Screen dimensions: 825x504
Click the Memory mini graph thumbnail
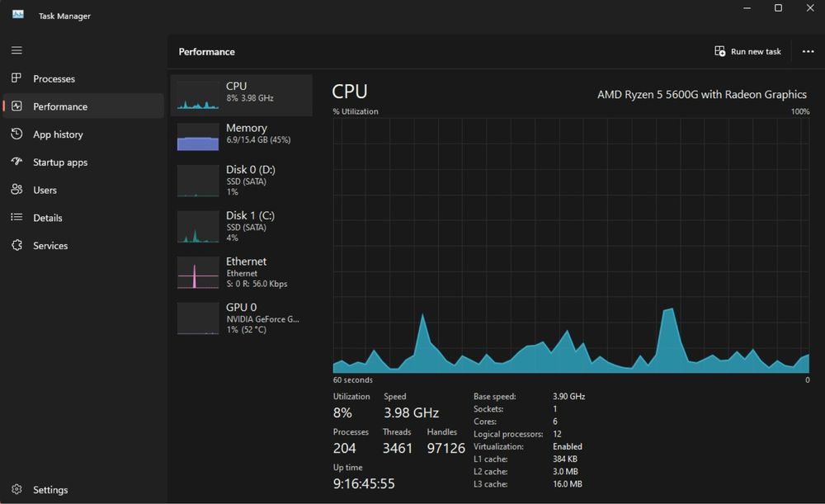(198, 137)
